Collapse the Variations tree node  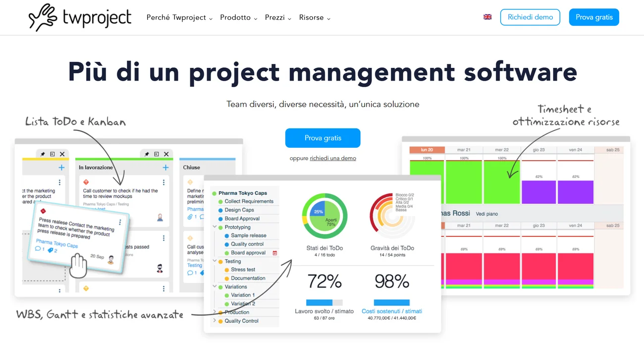[215, 287]
